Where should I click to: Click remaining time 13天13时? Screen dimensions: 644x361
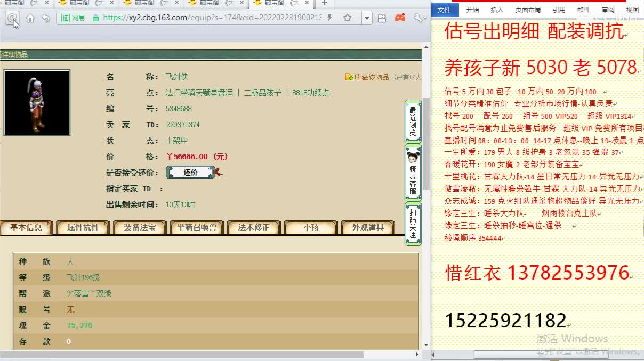181,204
